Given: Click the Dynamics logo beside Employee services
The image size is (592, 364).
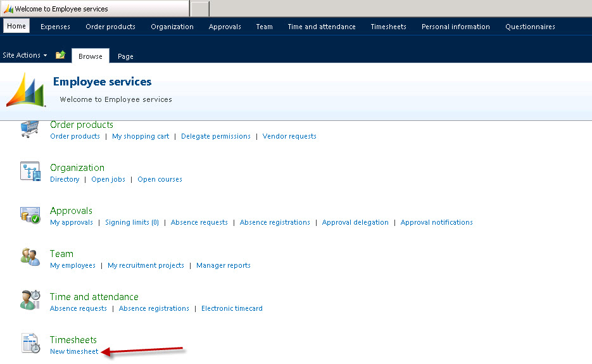Looking at the screenshot, I should [x=26, y=91].
